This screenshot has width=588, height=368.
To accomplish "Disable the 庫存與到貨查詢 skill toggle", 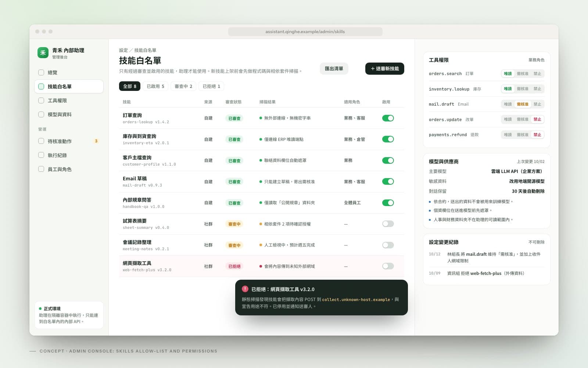I will pyautogui.click(x=388, y=139).
